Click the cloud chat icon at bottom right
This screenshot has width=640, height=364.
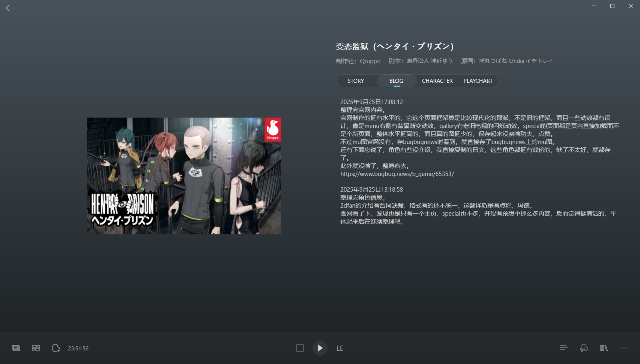point(584,348)
